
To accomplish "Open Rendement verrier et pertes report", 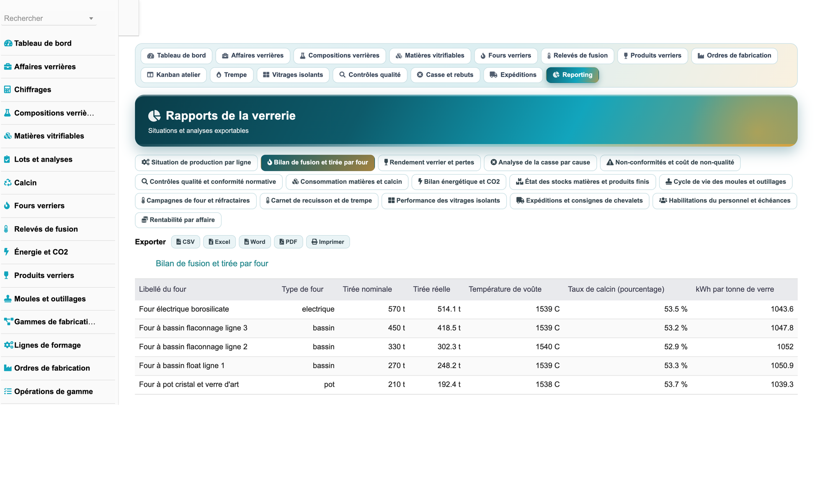I will click(x=429, y=162).
